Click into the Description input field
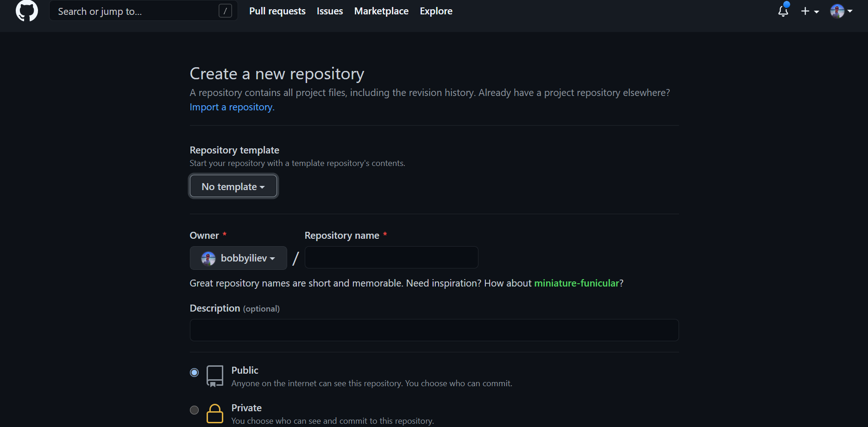Screen dimensions: 868x427 [434, 330]
